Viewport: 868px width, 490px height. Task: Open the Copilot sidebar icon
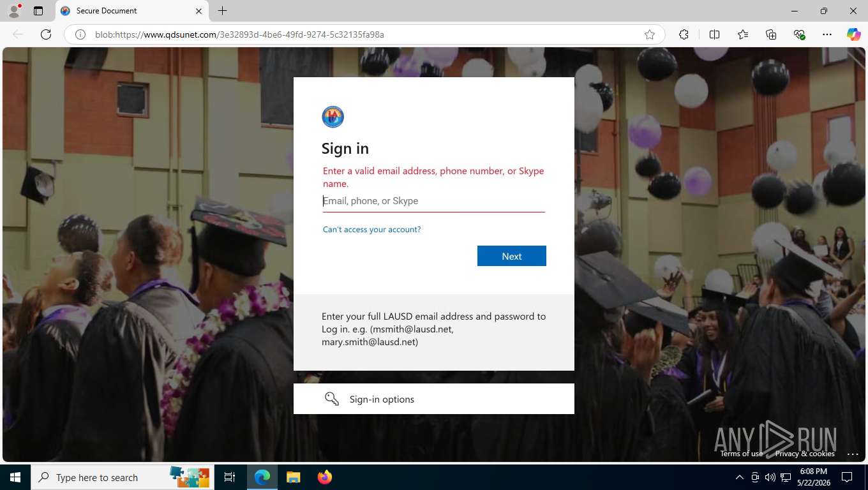click(x=854, y=34)
